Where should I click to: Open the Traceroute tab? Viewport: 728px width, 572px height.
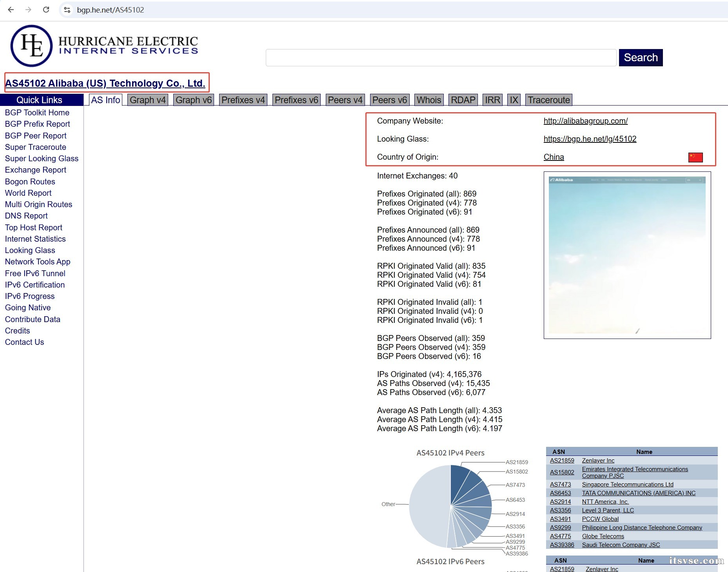click(549, 100)
